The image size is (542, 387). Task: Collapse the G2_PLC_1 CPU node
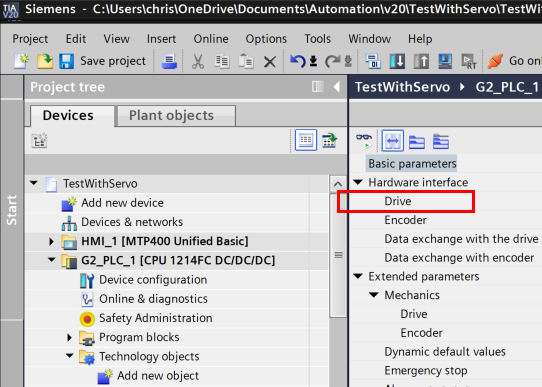click(52, 259)
